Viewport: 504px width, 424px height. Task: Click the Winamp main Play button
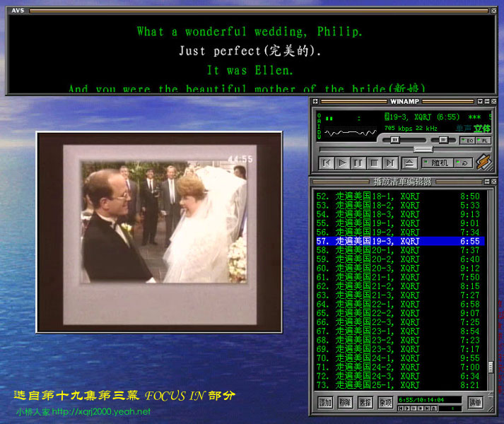(342, 163)
